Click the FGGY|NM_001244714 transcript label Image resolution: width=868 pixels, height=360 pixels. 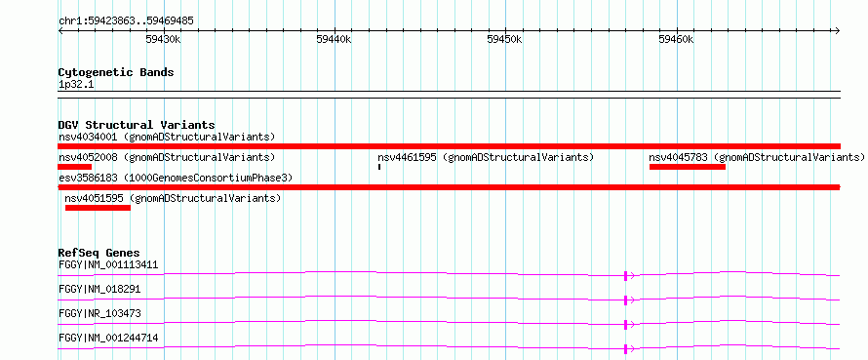[108, 338]
